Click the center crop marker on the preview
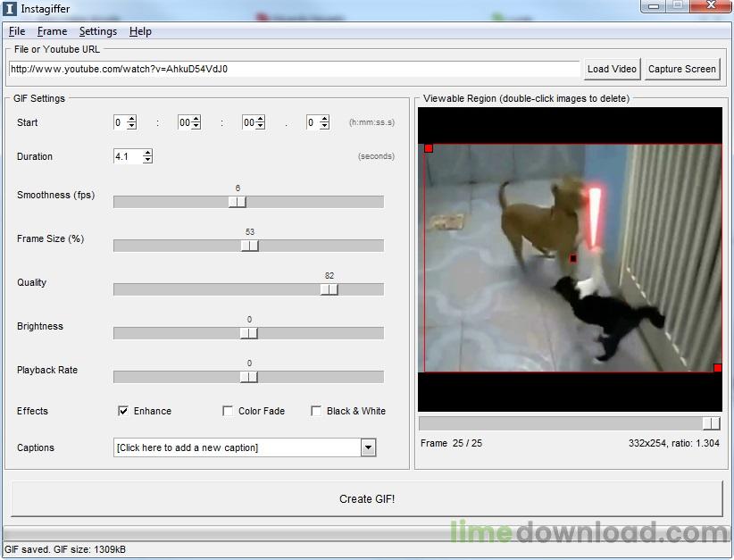Image resolution: width=734 pixels, height=560 pixels. pyautogui.click(x=573, y=258)
